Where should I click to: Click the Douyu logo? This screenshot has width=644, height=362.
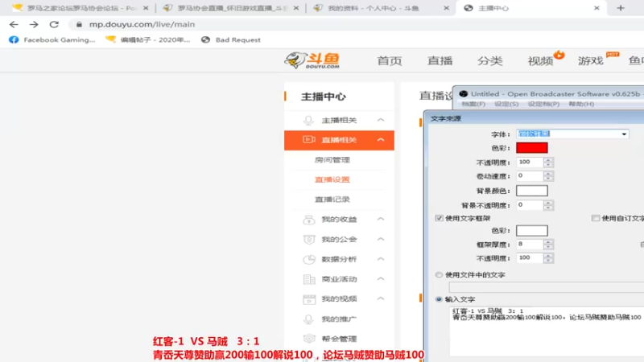point(312,60)
